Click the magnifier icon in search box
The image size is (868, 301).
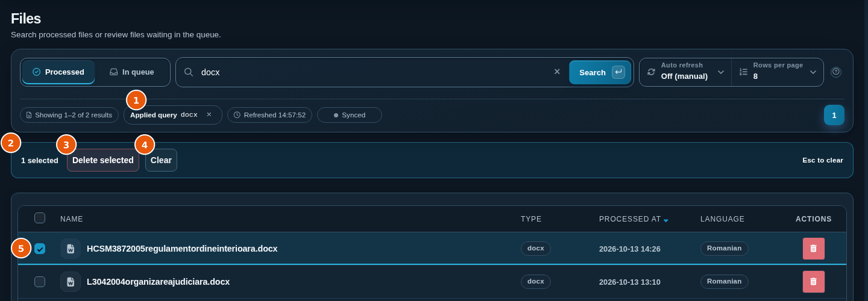coord(189,72)
